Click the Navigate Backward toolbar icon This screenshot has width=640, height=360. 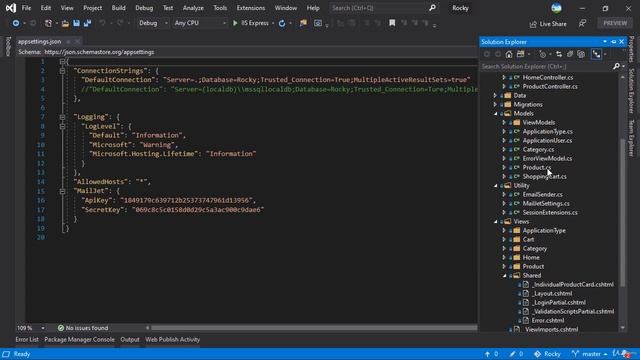(16, 23)
